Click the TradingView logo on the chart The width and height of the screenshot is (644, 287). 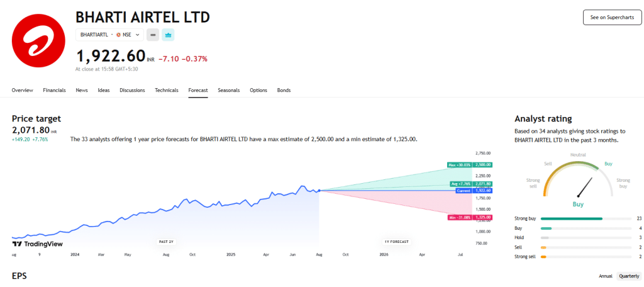[x=37, y=244]
